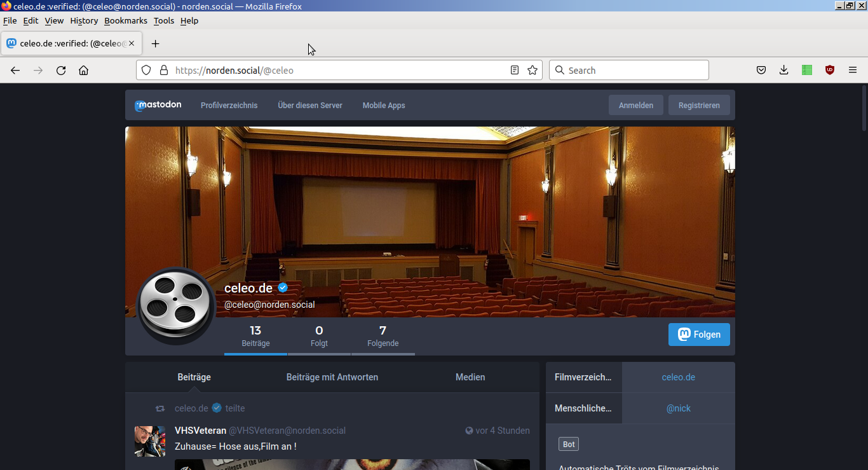The height and width of the screenshot is (470, 868).
Task: Reload the current page
Action: point(61,71)
